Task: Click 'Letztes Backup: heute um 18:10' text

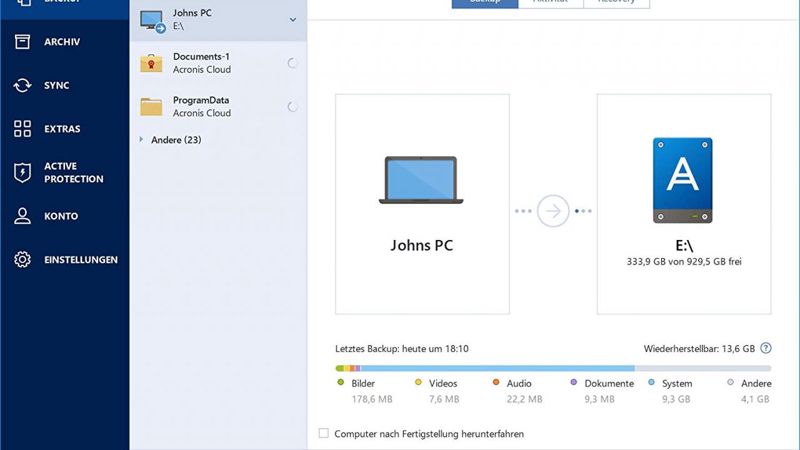Action: (x=402, y=349)
